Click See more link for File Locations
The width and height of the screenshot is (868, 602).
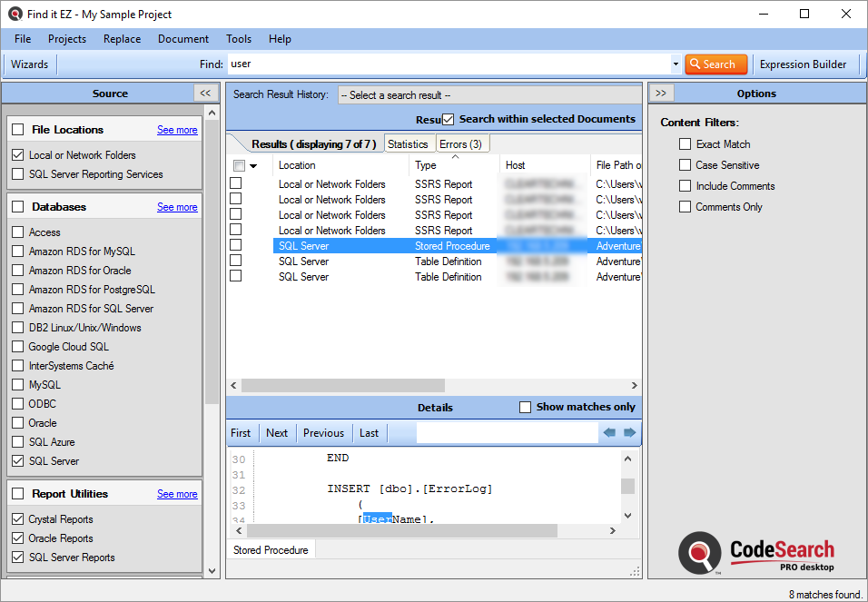click(177, 130)
